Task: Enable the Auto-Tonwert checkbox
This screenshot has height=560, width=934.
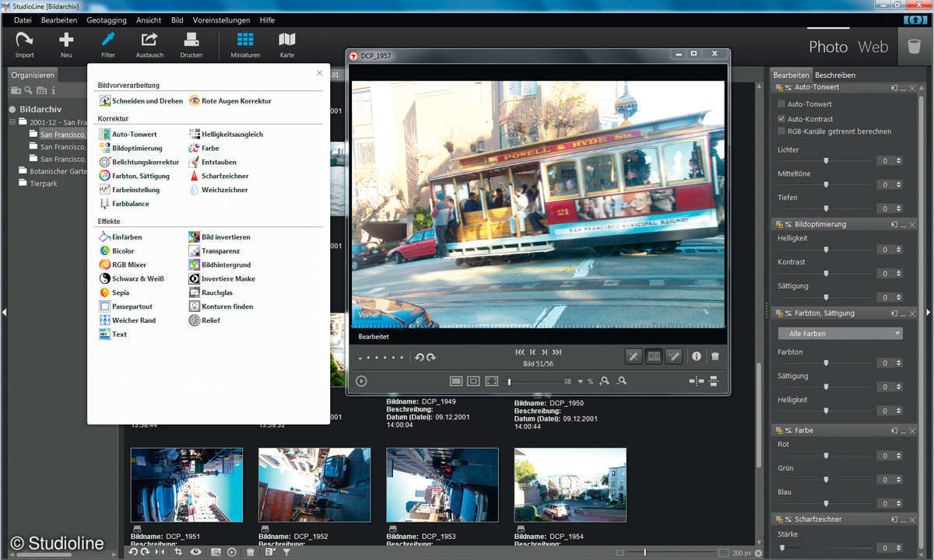Action: tap(781, 104)
